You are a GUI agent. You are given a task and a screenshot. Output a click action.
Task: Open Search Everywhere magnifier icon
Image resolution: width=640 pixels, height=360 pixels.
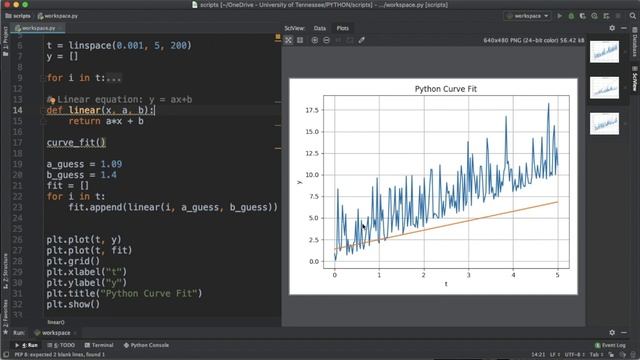tap(633, 16)
